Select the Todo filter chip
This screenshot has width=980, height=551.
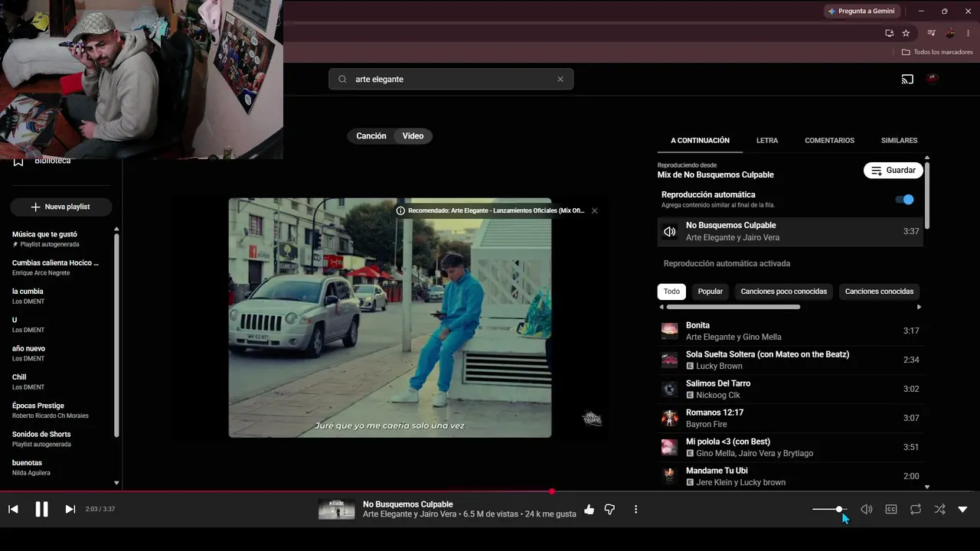[x=671, y=292]
